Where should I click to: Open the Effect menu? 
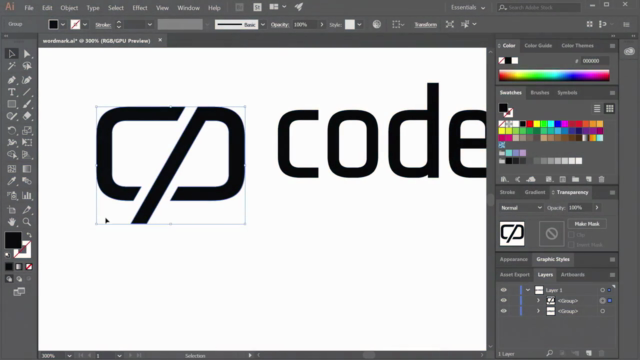(140, 8)
